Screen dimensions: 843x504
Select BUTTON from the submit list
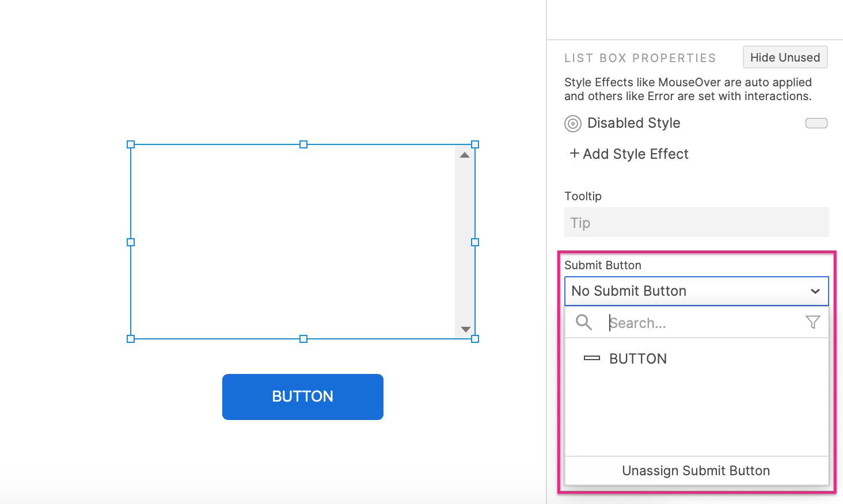pos(638,358)
